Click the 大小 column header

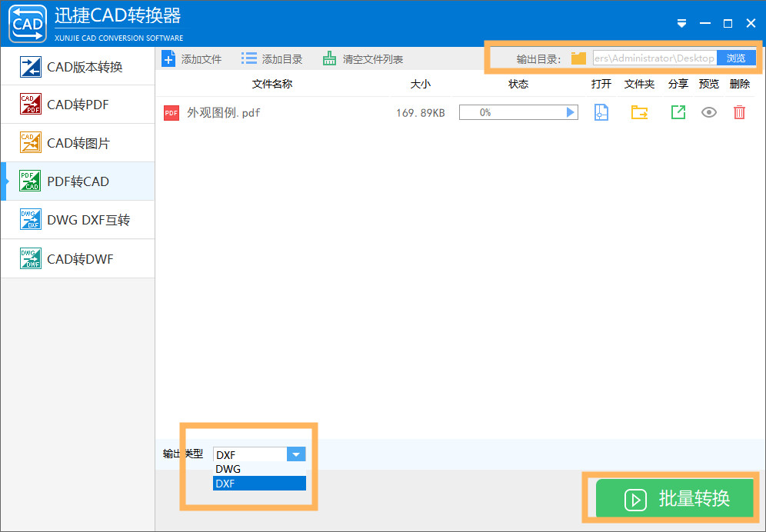420,84
